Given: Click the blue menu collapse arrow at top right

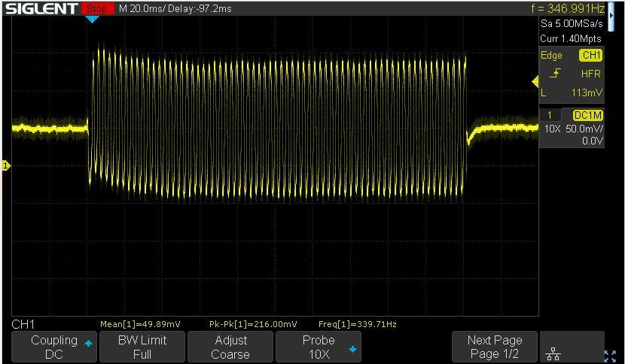Looking at the screenshot, I should tap(611, 17).
